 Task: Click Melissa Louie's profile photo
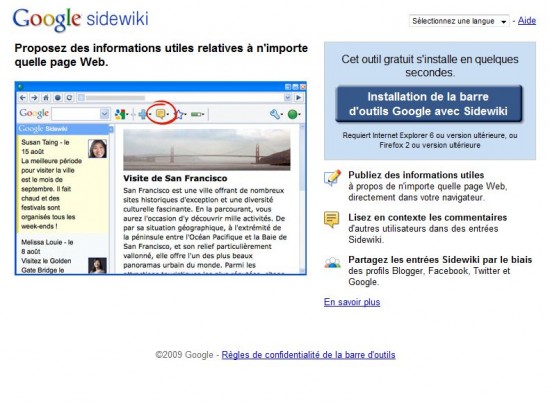pos(98,266)
